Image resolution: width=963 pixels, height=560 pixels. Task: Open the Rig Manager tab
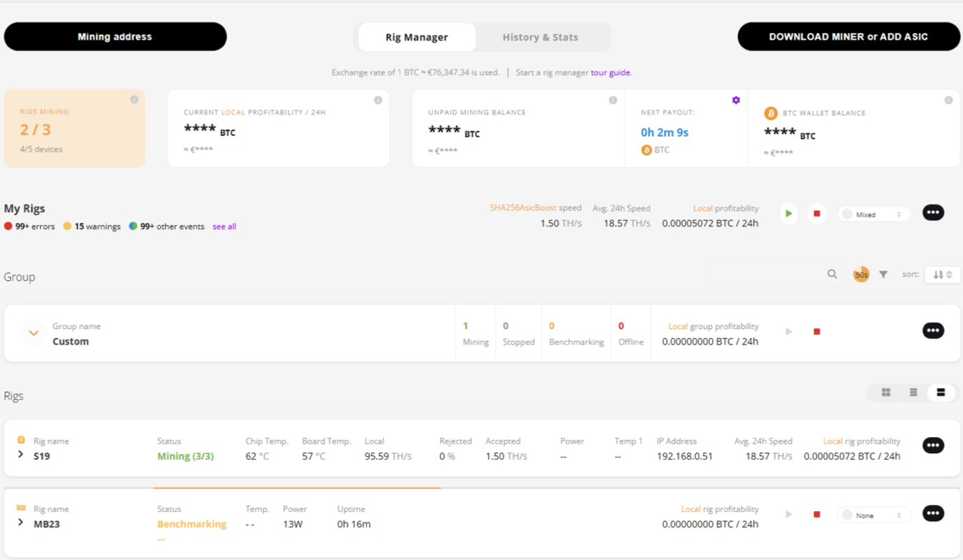click(417, 36)
